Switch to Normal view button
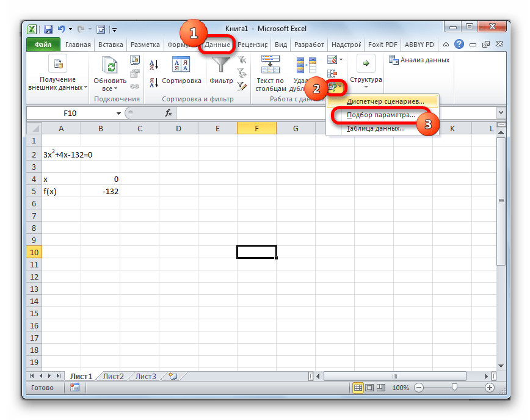Viewport: 530px width, 420px height. pyautogui.click(x=358, y=388)
